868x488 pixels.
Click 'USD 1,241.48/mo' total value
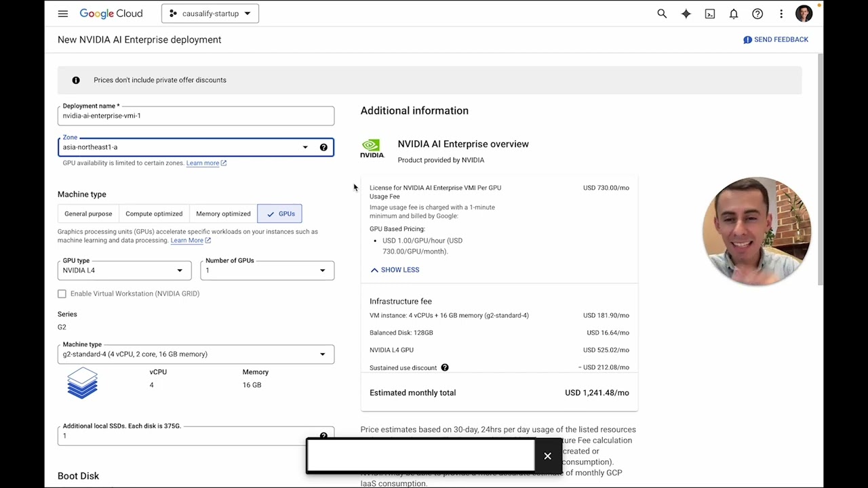tap(597, 392)
